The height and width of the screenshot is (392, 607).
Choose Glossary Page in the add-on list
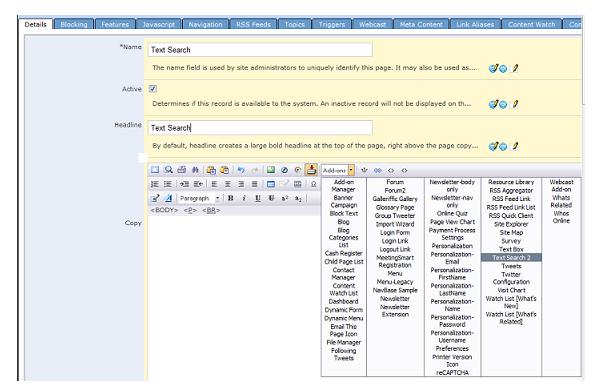(x=394, y=207)
